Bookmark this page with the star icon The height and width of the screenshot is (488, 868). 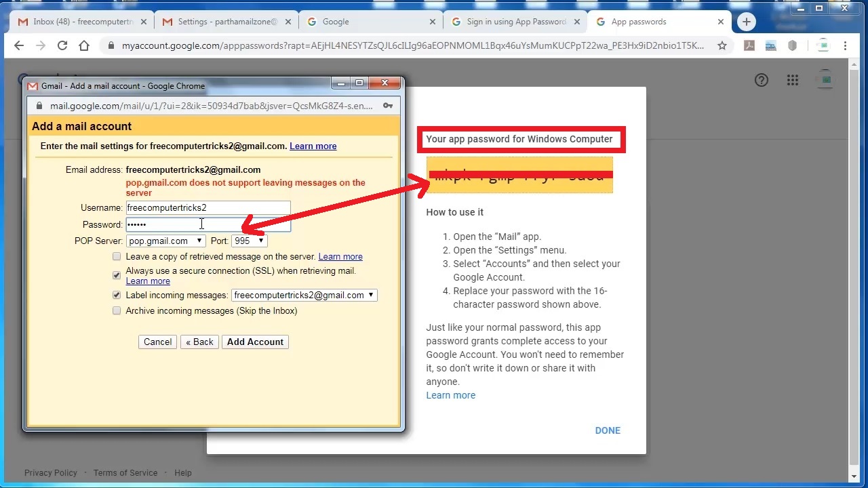(722, 45)
